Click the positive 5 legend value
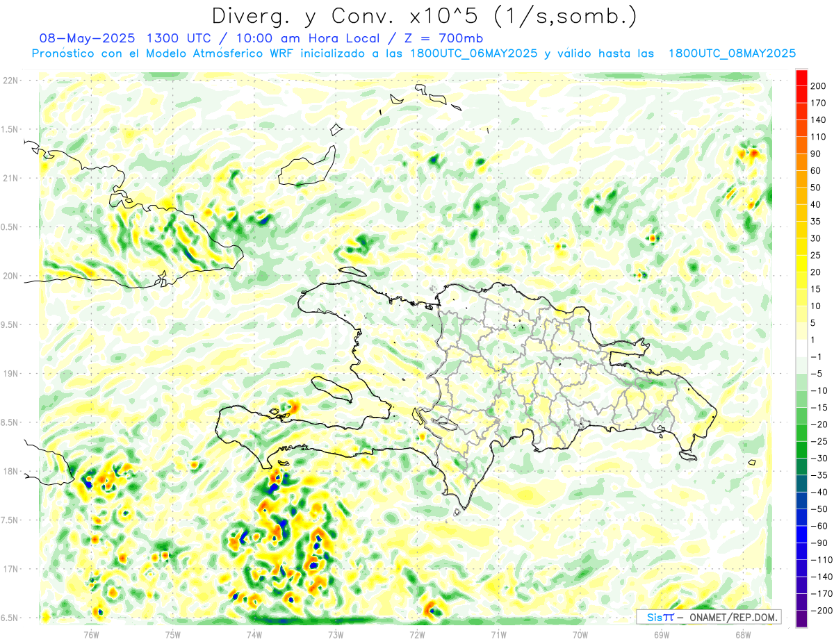This screenshot has height=644, width=834. [815, 323]
